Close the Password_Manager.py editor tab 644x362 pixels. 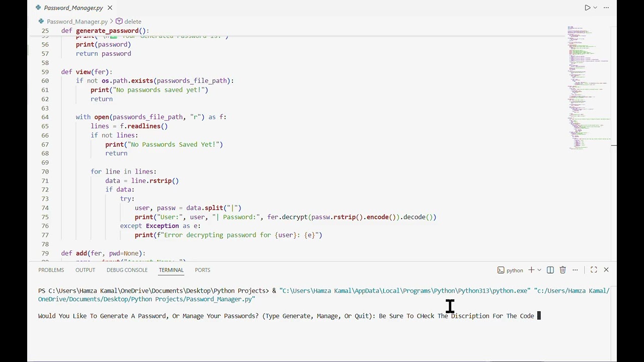point(110,8)
